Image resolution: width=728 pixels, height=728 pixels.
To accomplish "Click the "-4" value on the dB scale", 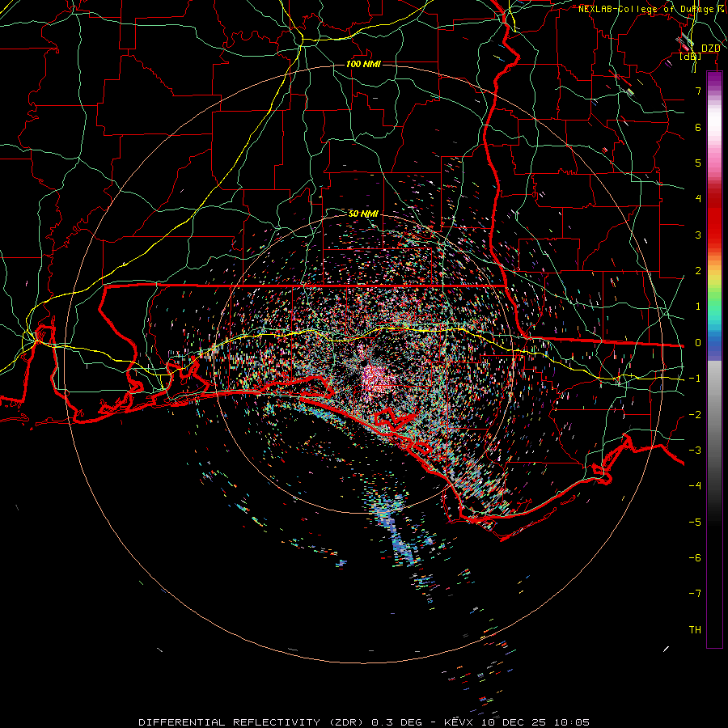I will click(695, 485).
